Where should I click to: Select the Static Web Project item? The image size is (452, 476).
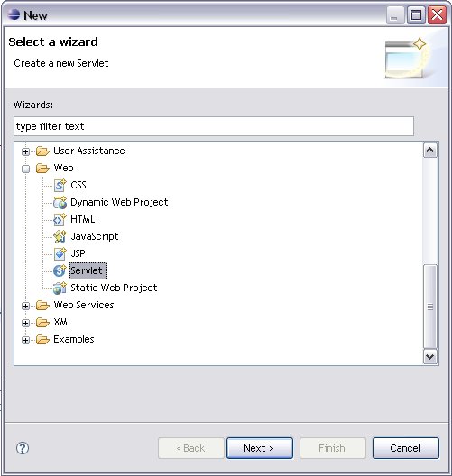114,288
